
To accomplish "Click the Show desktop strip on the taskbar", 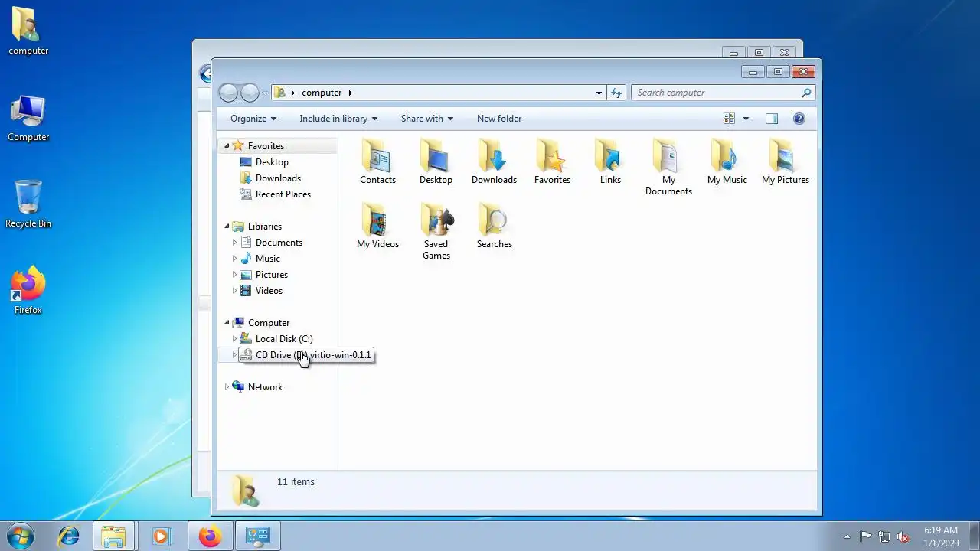I will 975,536.
